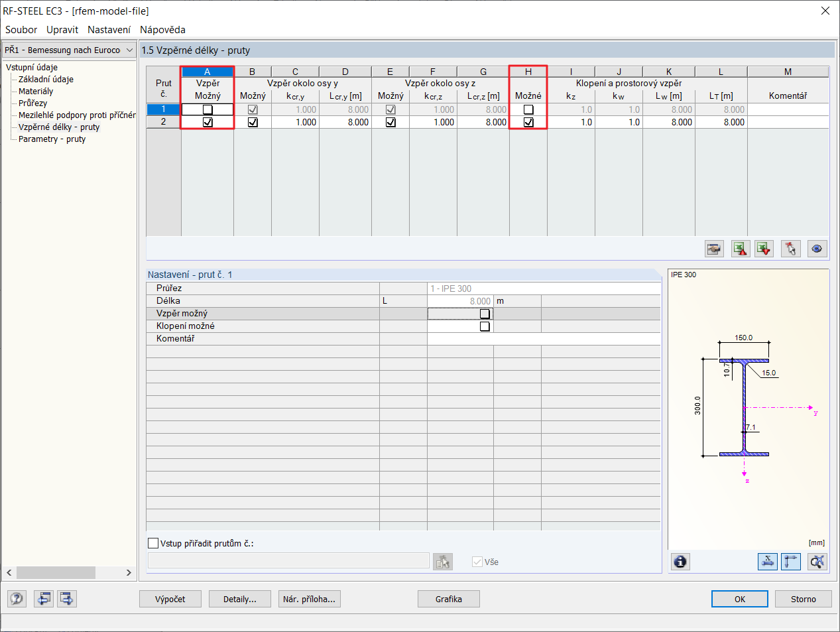Open the Upravit menu
Viewport: 840px width, 632px height.
click(x=62, y=30)
